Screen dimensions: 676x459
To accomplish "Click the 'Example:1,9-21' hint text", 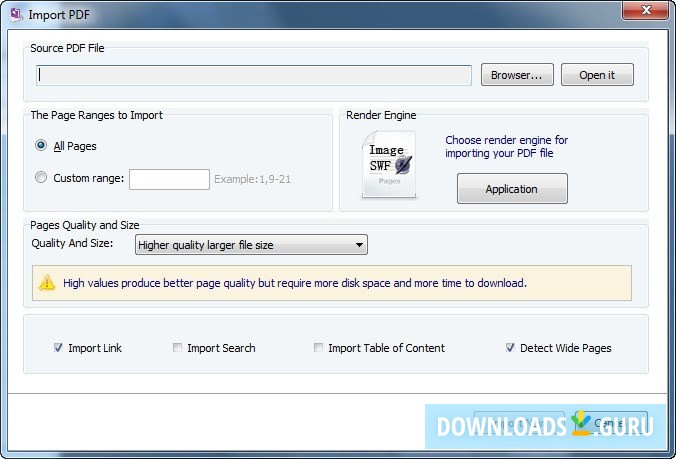I will click(253, 179).
